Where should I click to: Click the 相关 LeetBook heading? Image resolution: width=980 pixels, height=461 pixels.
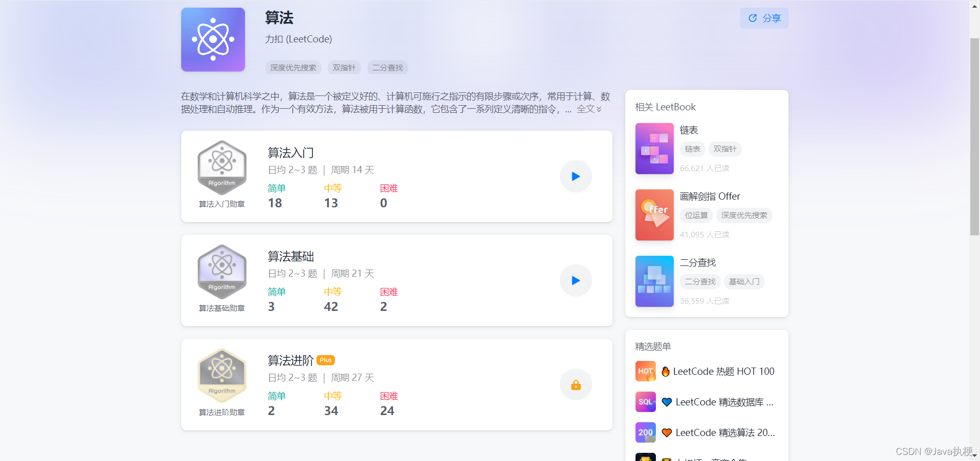tap(665, 107)
